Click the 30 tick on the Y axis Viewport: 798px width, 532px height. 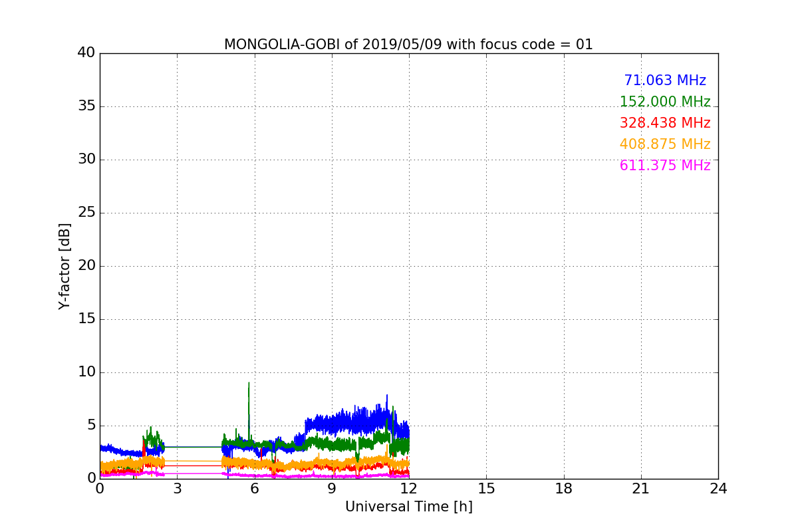(86, 159)
